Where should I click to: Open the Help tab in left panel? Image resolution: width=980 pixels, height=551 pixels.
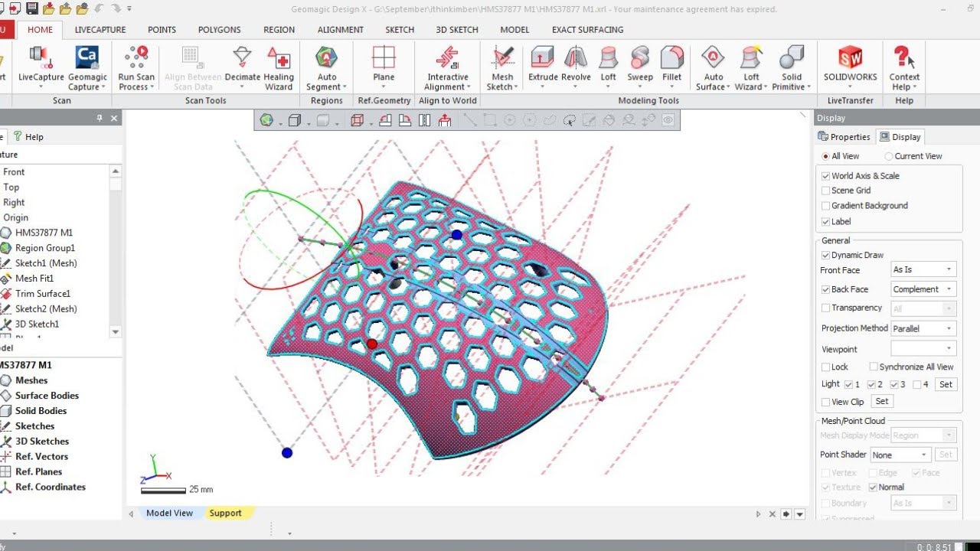28,137
